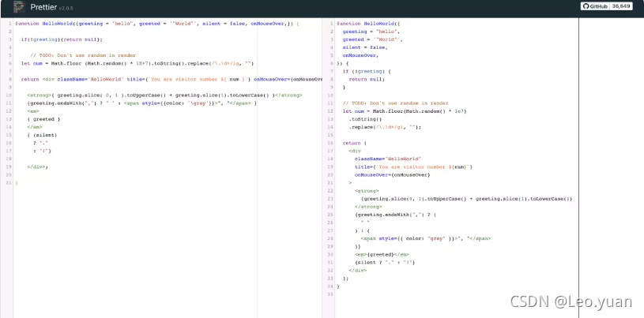
Task: Click the output line '</div>'
Action: pyautogui.click(x=358, y=271)
